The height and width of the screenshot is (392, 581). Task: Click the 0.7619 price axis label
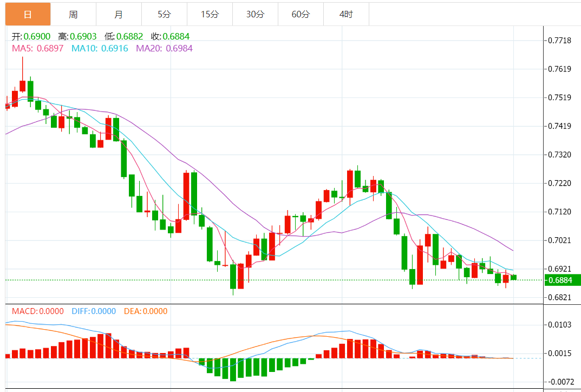coord(559,69)
